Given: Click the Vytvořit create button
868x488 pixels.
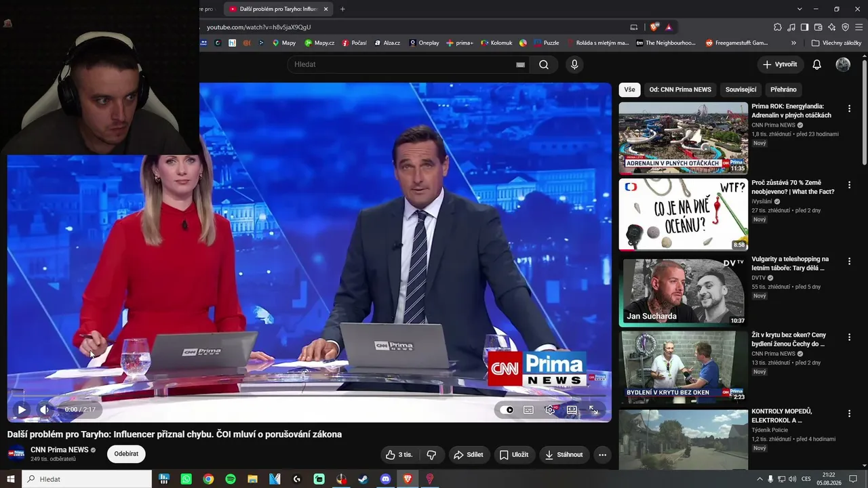Looking at the screenshot, I should click(780, 64).
